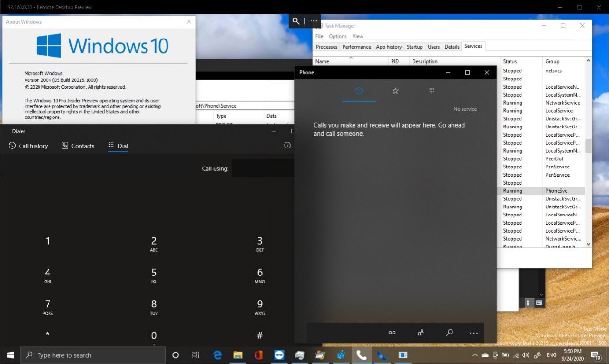Click the search icon in the Phone app
The height and width of the screenshot is (364, 609).
[449, 333]
